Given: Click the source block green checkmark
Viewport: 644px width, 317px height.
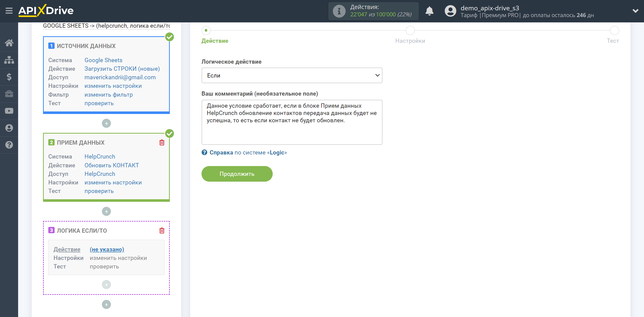Looking at the screenshot, I should coord(170,37).
